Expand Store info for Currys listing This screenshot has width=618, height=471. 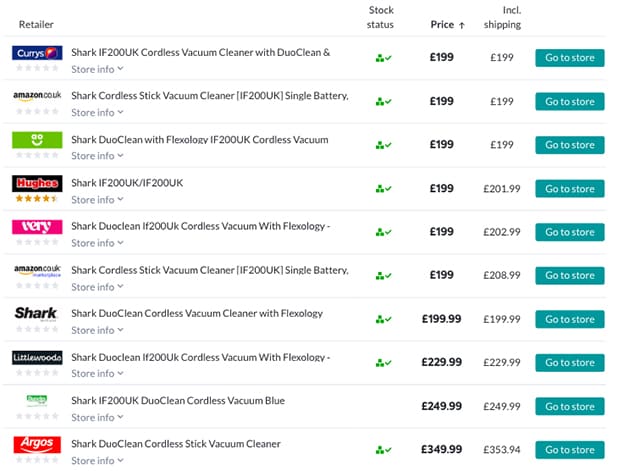click(97, 69)
